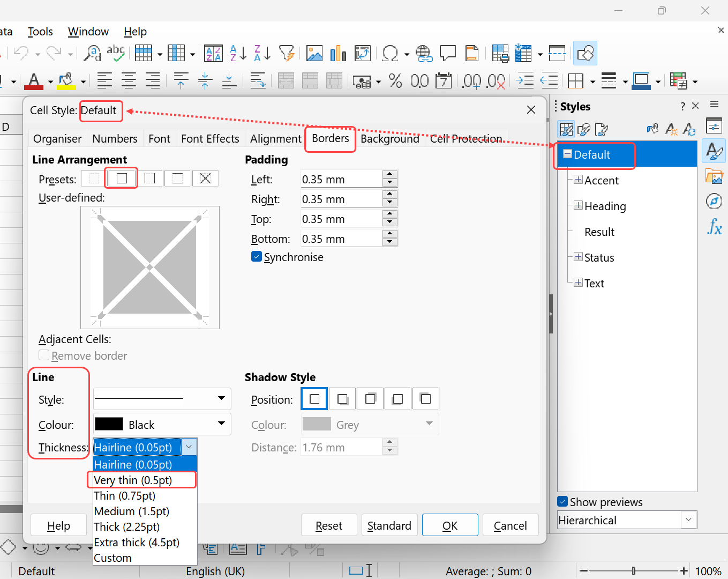
Task: Click the zoom slider handle in status bar
Action: coord(634,571)
